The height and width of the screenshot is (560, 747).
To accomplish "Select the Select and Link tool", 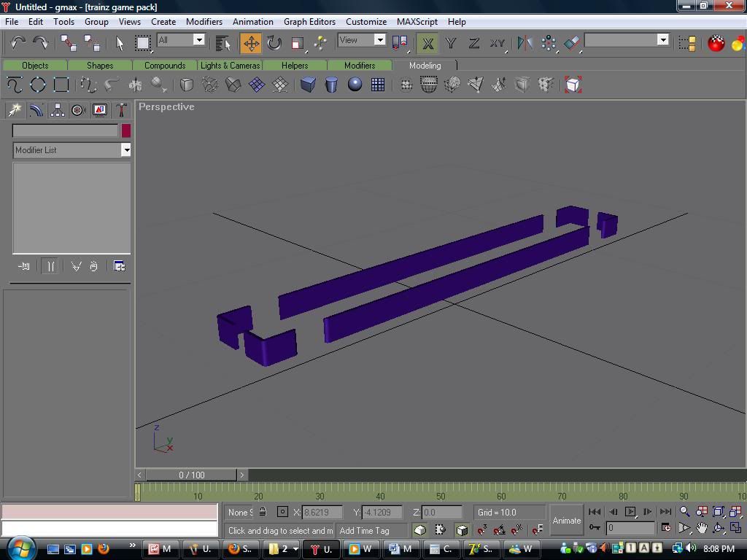I will (x=69, y=43).
